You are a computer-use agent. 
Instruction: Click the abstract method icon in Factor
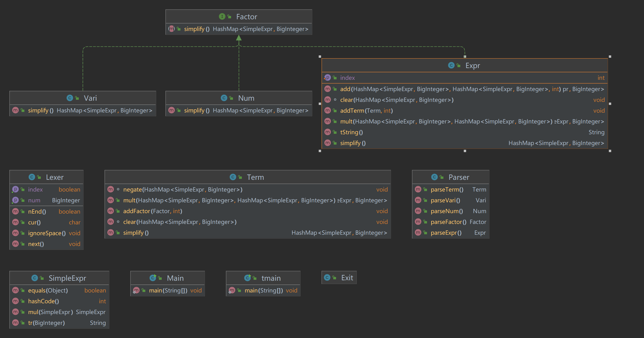pos(172,29)
